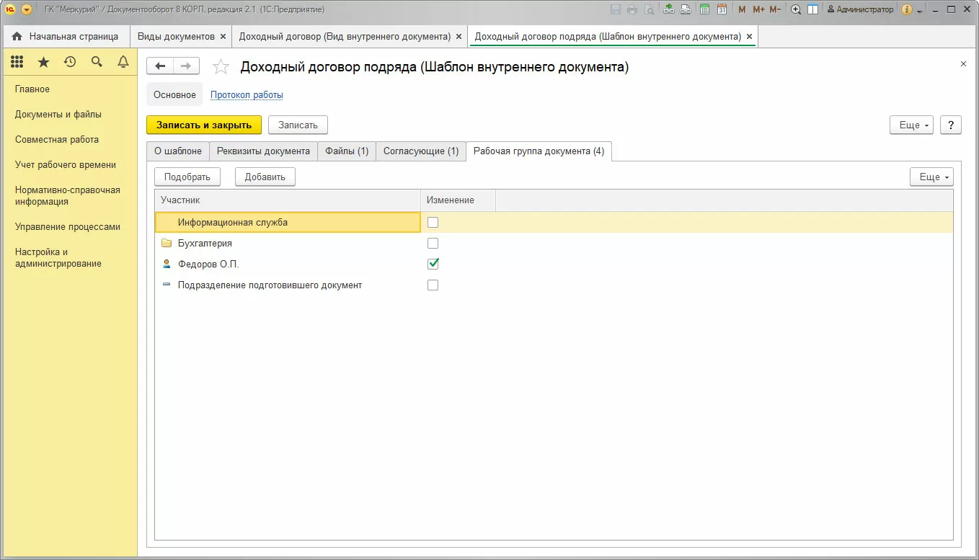Click the M- memory subtract button
The image size is (979, 560).
pos(775,9)
